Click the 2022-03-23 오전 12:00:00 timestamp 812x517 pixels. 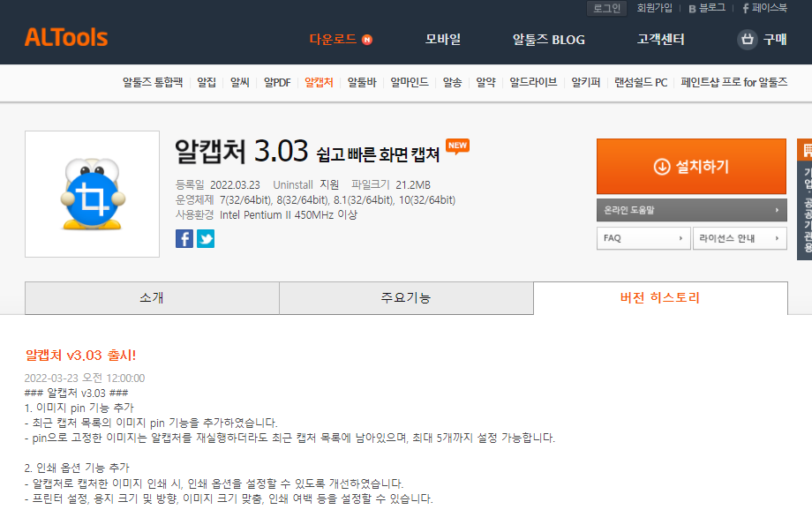[x=85, y=378]
